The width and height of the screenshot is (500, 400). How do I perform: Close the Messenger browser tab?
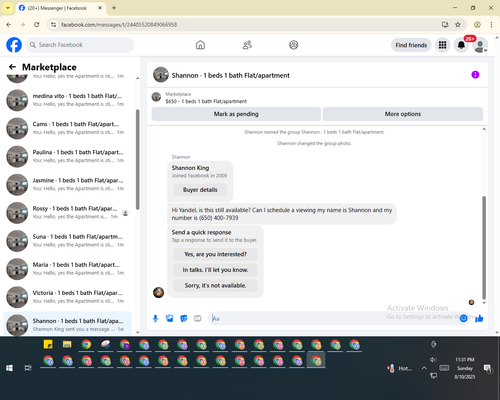(x=100, y=8)
